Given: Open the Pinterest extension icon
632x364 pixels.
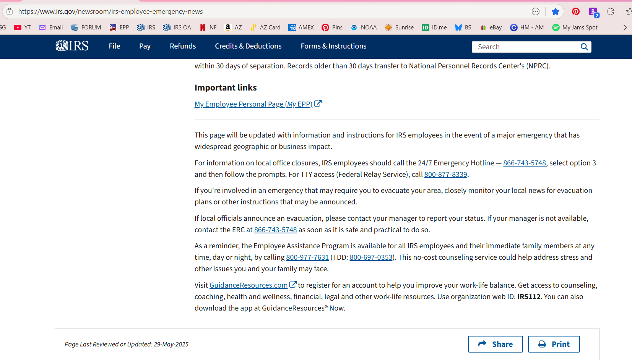Looking at the screenshot, I should tap(575, 11).
